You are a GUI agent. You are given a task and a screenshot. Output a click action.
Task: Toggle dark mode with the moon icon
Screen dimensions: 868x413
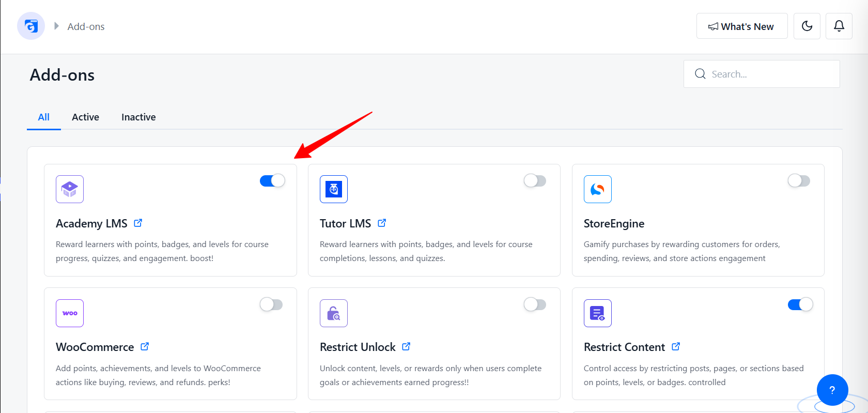point(807,26)
